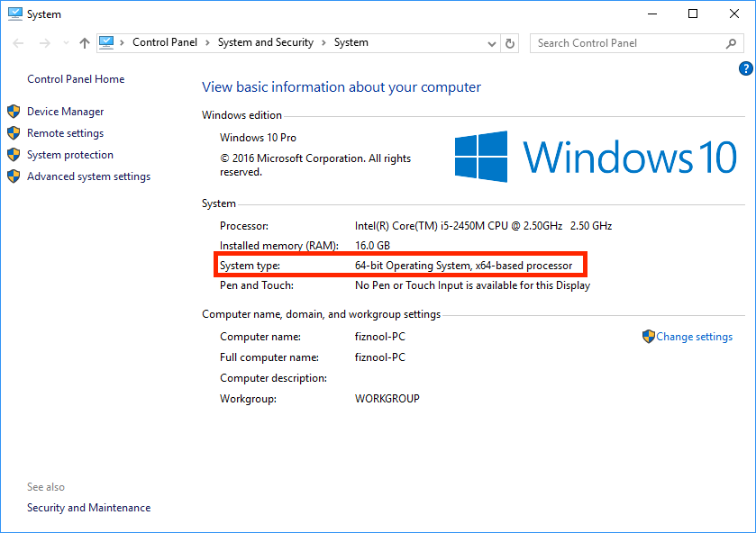Click the blue Help question mark icon
This screenshot has width=756, height=533.
(x=745, y=68)
